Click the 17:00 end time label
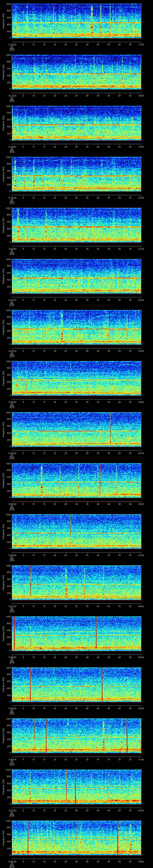 [x=141, y=44]
